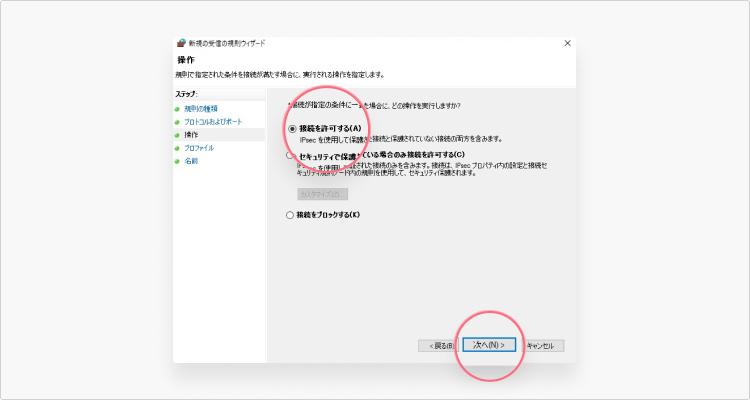Screen dimensions: 750x400
Task: Click the 操作 heading text
Action: click(x=186, y=60)
